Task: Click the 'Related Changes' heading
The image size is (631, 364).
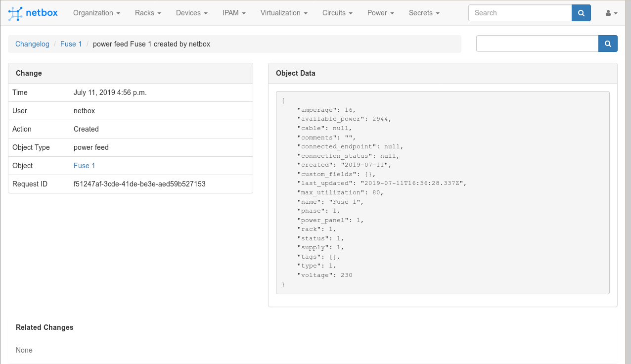Action: click(x=45, y=327)
